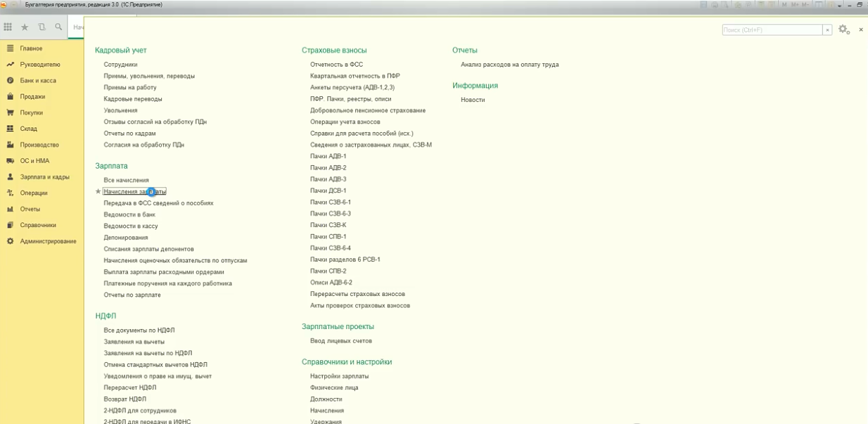Open the Увольнения link
The height and width of the screenshot is (424, 868).
click(120, 110)
